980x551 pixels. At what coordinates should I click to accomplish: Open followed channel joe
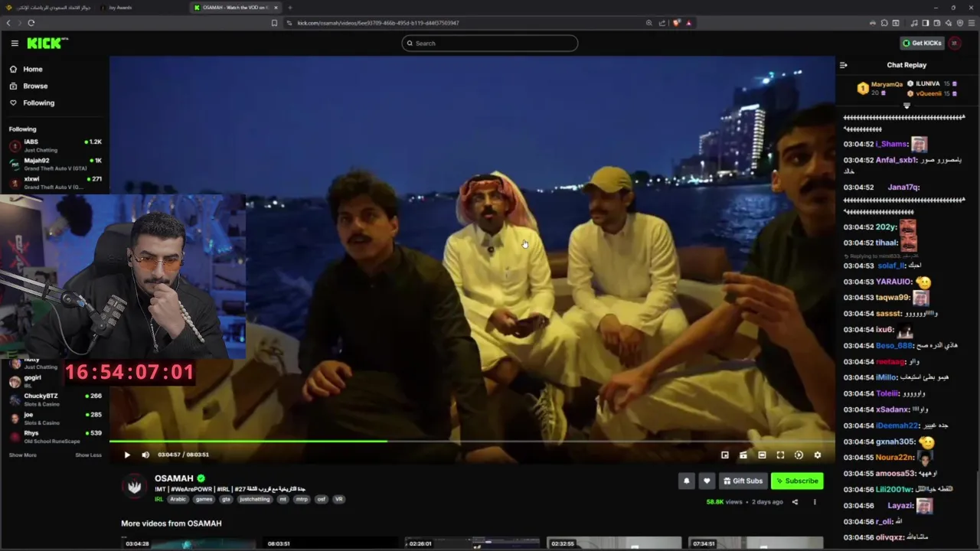(x=55, y=418)
